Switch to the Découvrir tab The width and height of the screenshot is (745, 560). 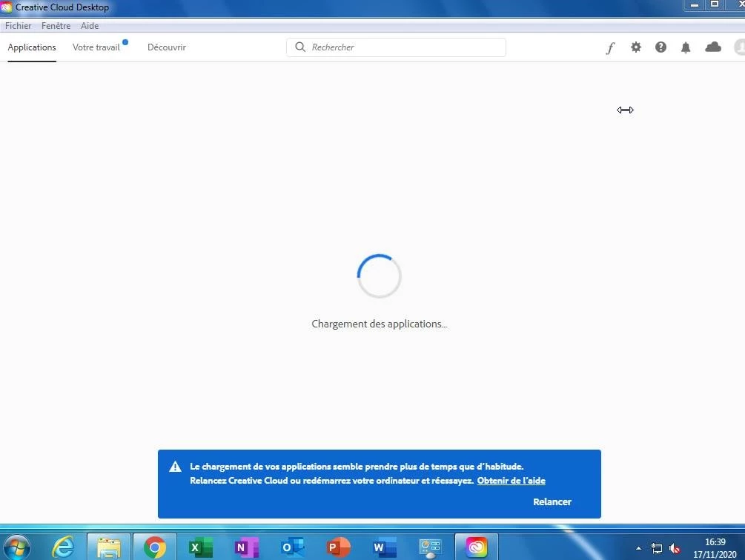coord(167,47)
